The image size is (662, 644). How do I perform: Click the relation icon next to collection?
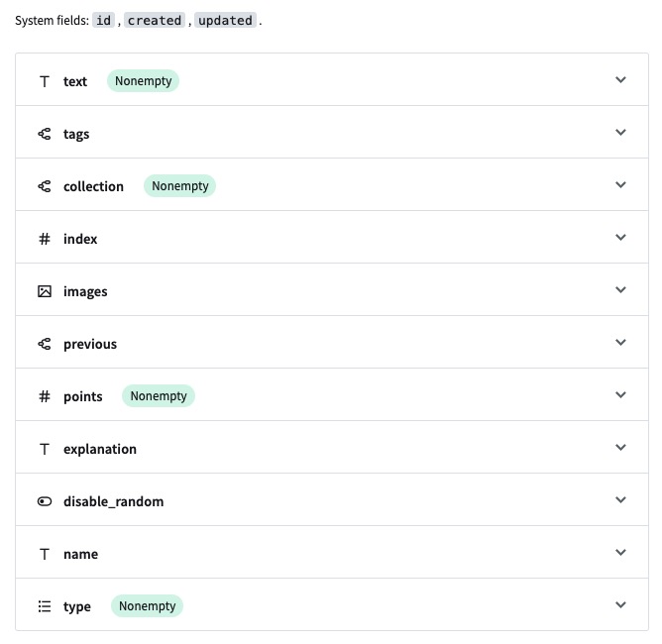[45, 186]
